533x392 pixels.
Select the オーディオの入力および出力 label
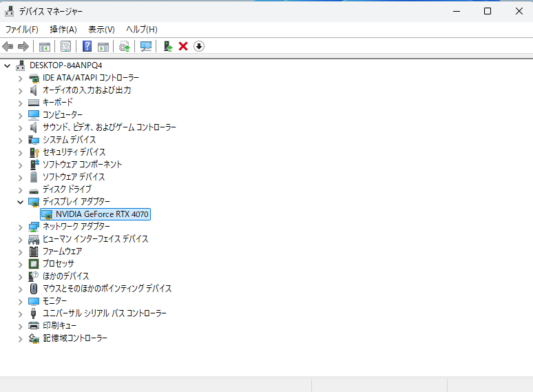pyautogui.click(x=87, y=90)
